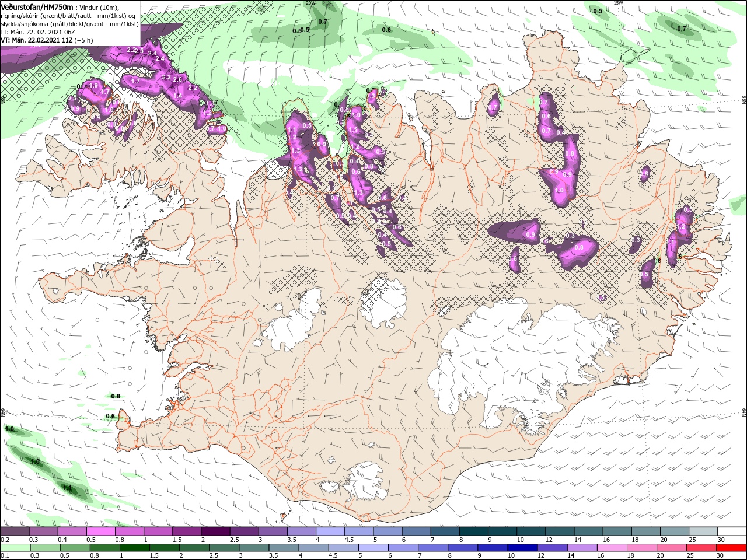
Task: Select the lightest green rain swatch between 0.1 and 0.3
Action: (x=15, y=548)
